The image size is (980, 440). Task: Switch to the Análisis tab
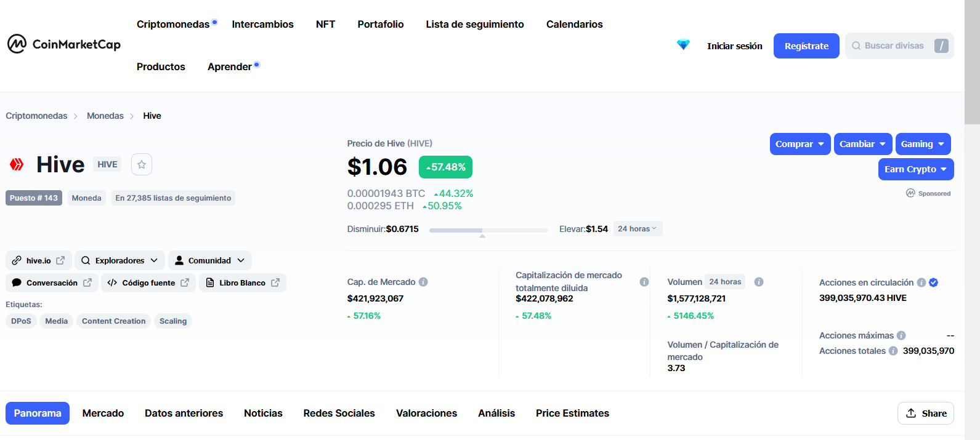tap(496, 414)
